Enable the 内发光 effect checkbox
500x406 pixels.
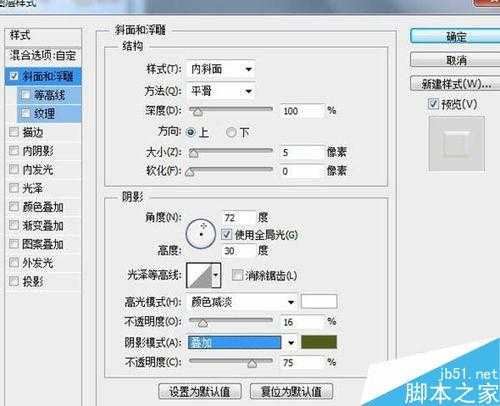(14, 169)
